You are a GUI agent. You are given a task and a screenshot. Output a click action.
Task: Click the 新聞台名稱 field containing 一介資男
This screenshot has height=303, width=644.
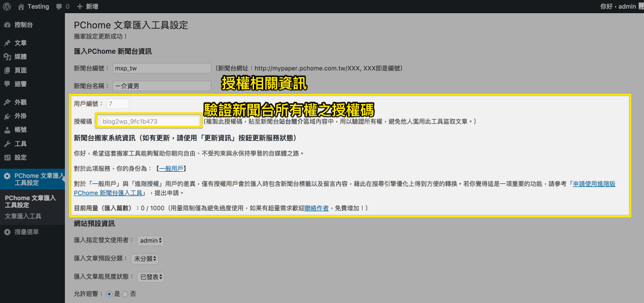[162, 86]
